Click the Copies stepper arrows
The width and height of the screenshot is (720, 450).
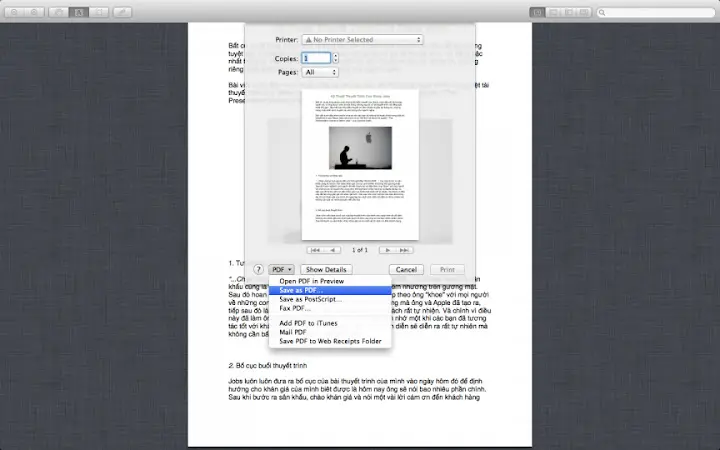tap(335, 58)
